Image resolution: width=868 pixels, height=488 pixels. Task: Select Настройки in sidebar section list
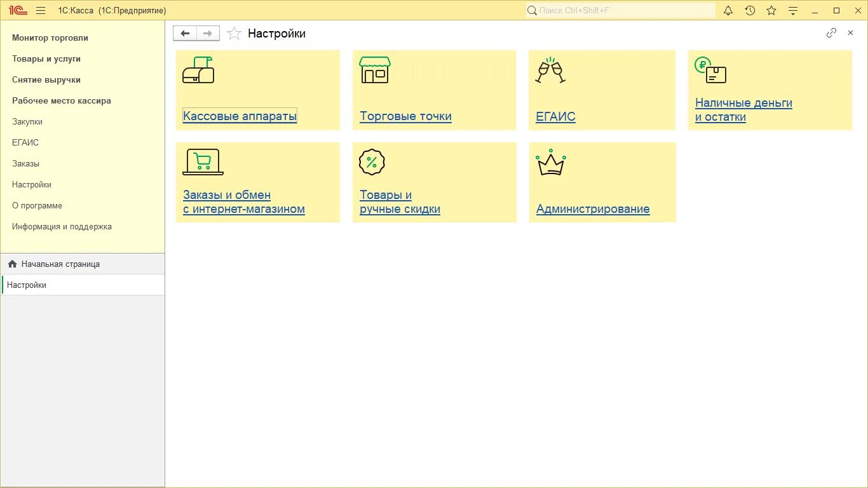pyautogui.click(x=32, y=185)
